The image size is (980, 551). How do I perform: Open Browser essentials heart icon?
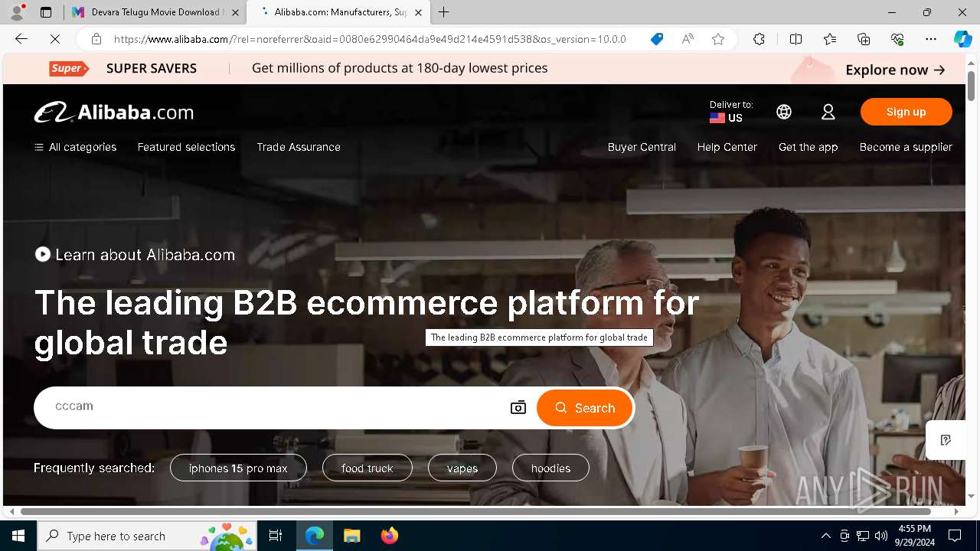click(x=897, y=39)
